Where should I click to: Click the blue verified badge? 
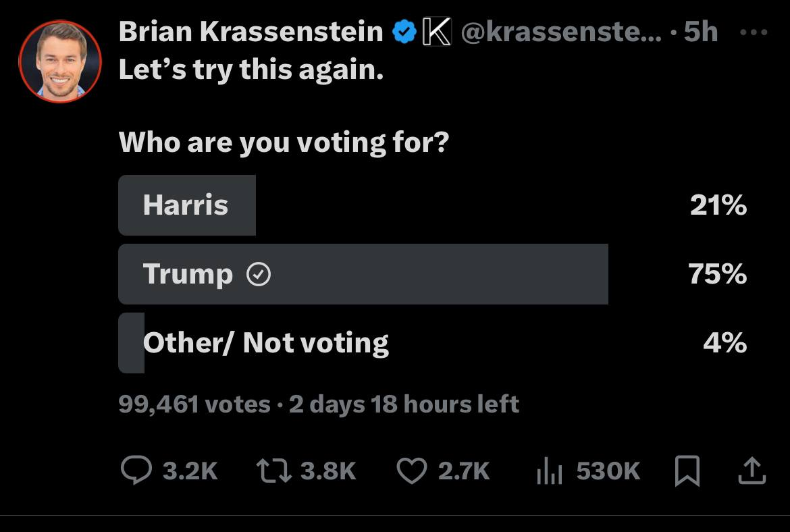pos(404,32)
